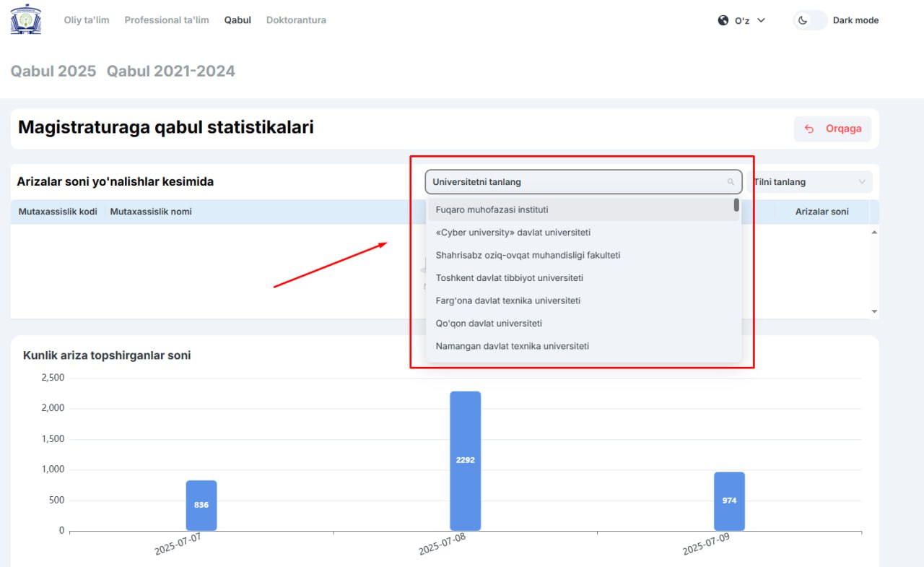
Task: Expand the Tilni tanlang dropdown
Action: [x=809, y=182]
